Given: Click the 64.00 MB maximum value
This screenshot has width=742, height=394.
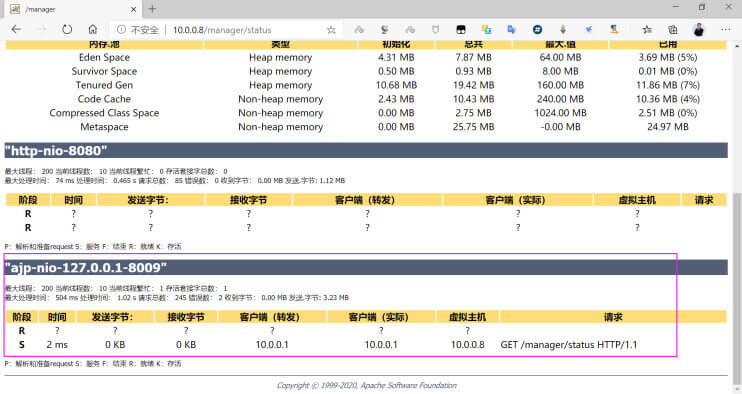Looking at the screenshot, I should [x=560, y=57].
